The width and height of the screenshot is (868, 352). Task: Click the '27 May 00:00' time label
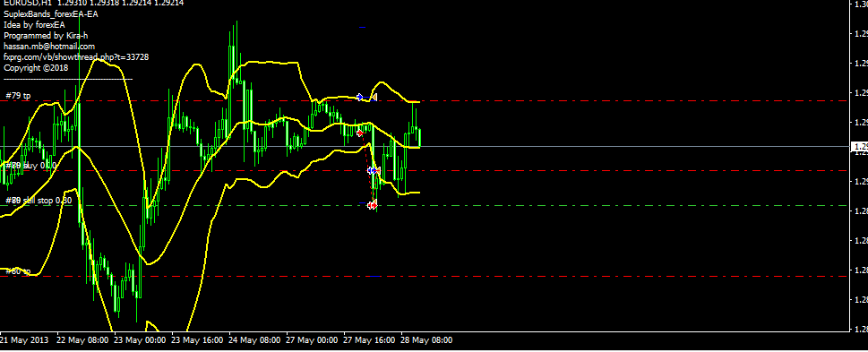tap(313, 339)
